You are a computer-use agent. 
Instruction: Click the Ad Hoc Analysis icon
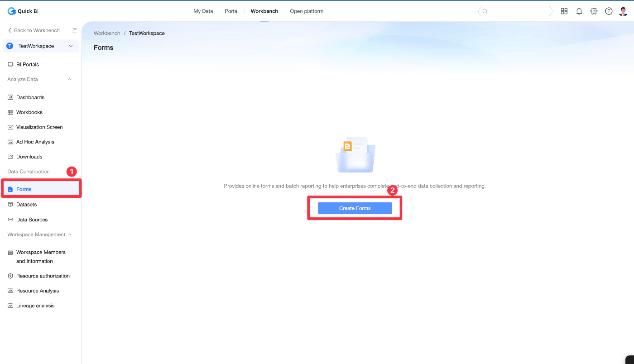point(10,142)
